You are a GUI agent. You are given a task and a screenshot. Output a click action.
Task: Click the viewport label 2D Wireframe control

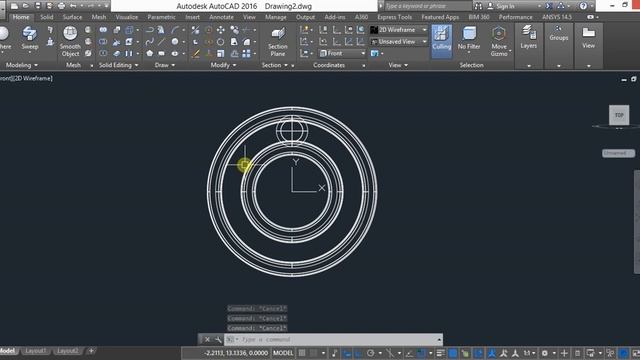coord(33,78)
